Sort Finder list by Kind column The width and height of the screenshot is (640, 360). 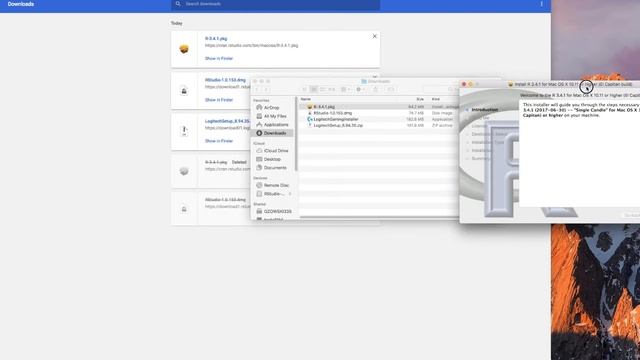click(436, 99)
